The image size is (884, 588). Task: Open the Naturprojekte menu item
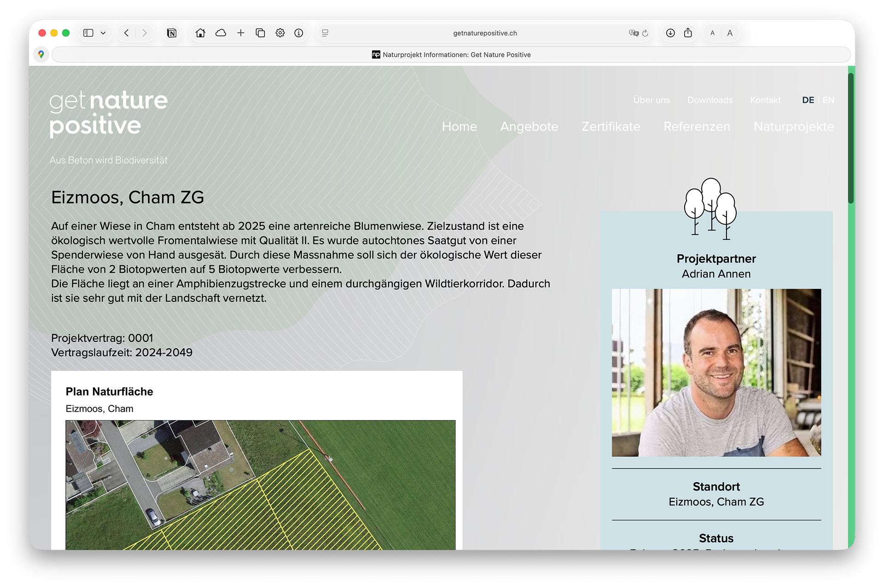793,127
